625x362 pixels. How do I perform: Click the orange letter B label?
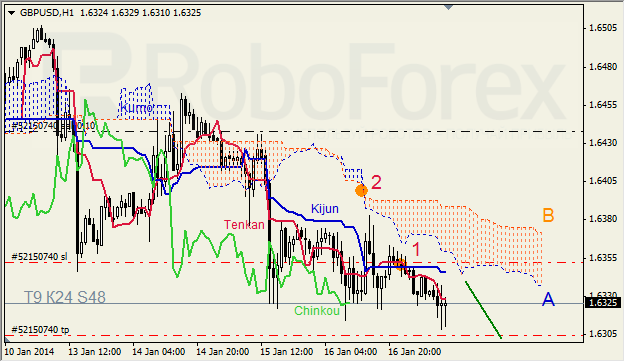pyautogui.click(x=548, y=215)
